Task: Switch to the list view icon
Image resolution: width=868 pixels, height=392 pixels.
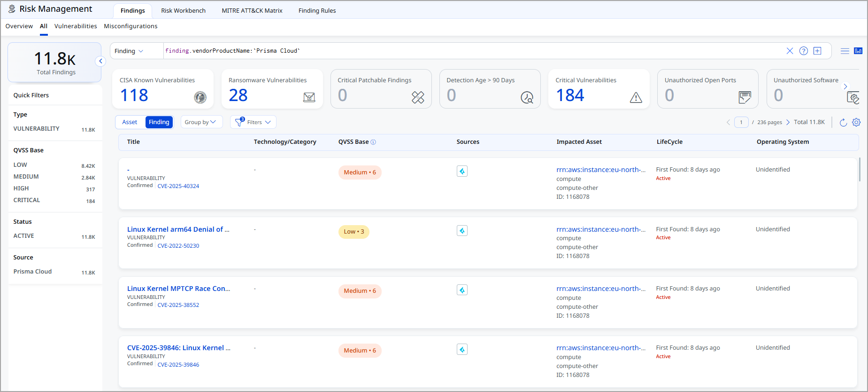Action: (845, 51)
